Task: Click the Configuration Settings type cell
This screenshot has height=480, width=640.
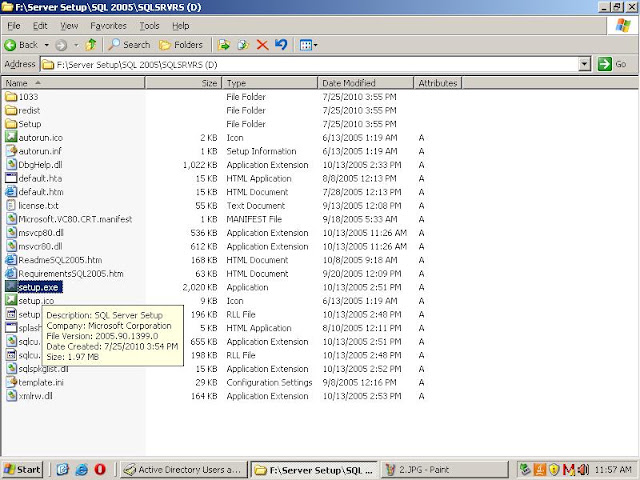Action: [269, 382]
